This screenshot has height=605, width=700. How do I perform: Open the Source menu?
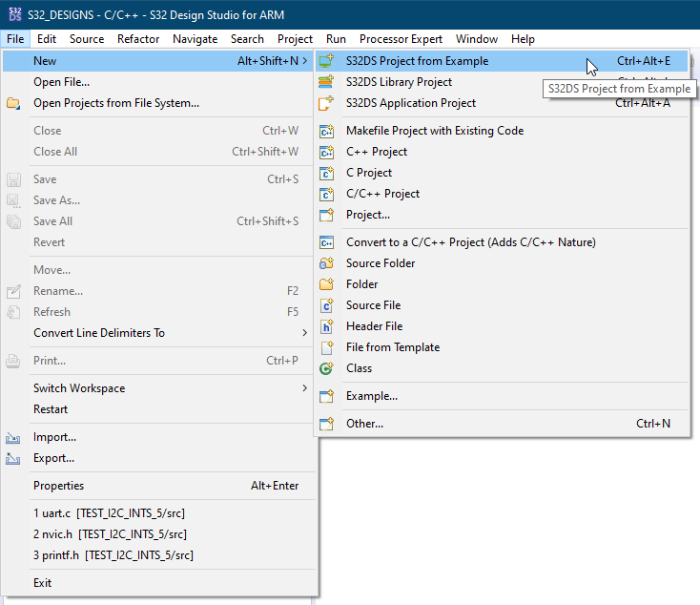(x=87, y=39)
